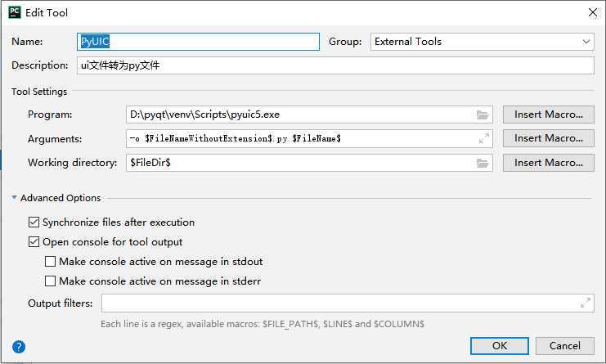The image size is (606, 364).
Task: Expand the Arguments field editor icon
Action: 483,138
